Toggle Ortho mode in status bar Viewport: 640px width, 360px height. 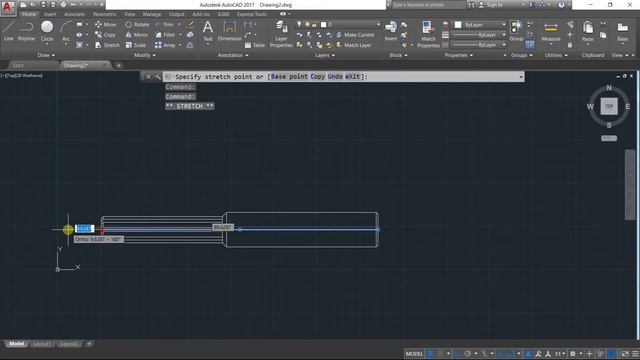[x=457, y=353]
